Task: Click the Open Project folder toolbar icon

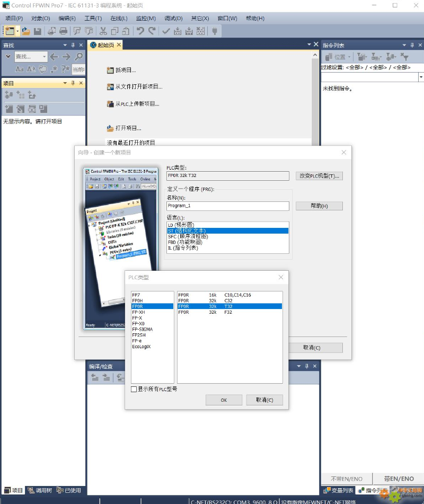Action: [x=26, y=31]
